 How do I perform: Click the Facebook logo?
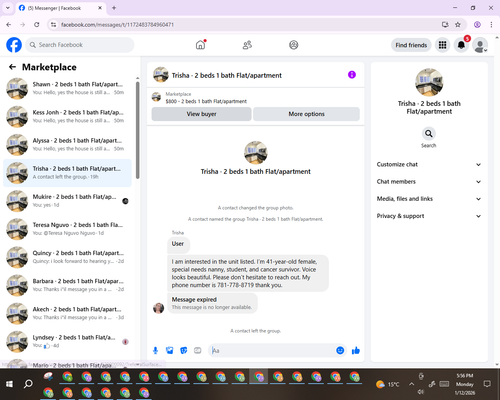14,45
